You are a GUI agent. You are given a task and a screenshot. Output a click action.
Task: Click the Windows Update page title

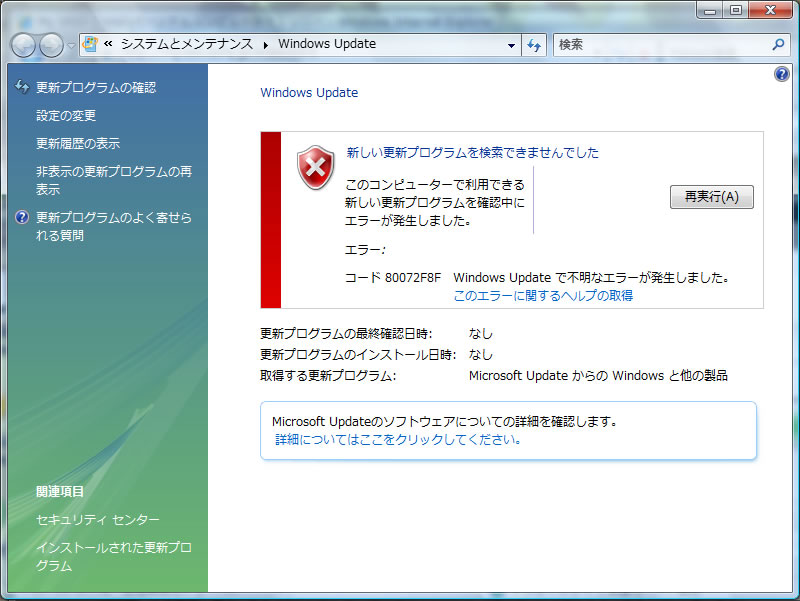point(309,93)
